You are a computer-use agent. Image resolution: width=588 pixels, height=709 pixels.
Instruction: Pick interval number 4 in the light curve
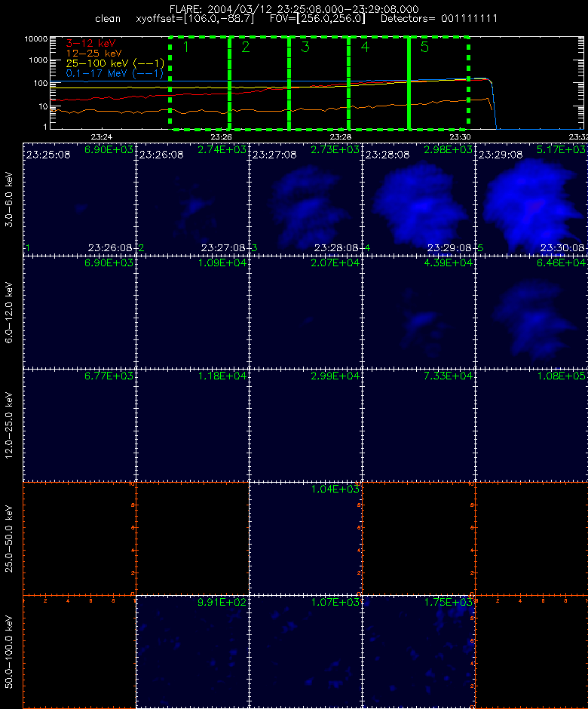[365, 47]
